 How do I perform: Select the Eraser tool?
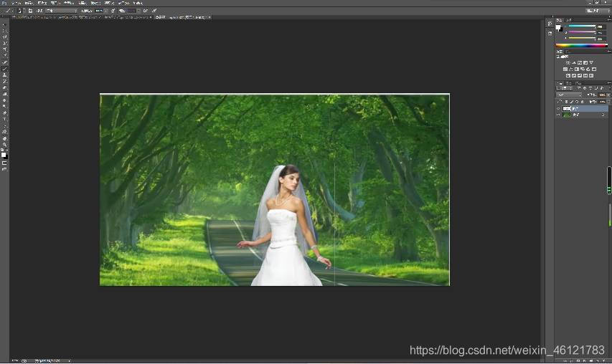(5, 87)
